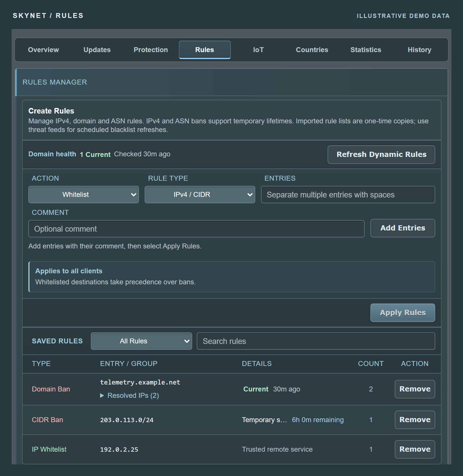This screenshot has width=463, height=476.
Task: Click the Add Entries button
Action: tap(403, 228)
